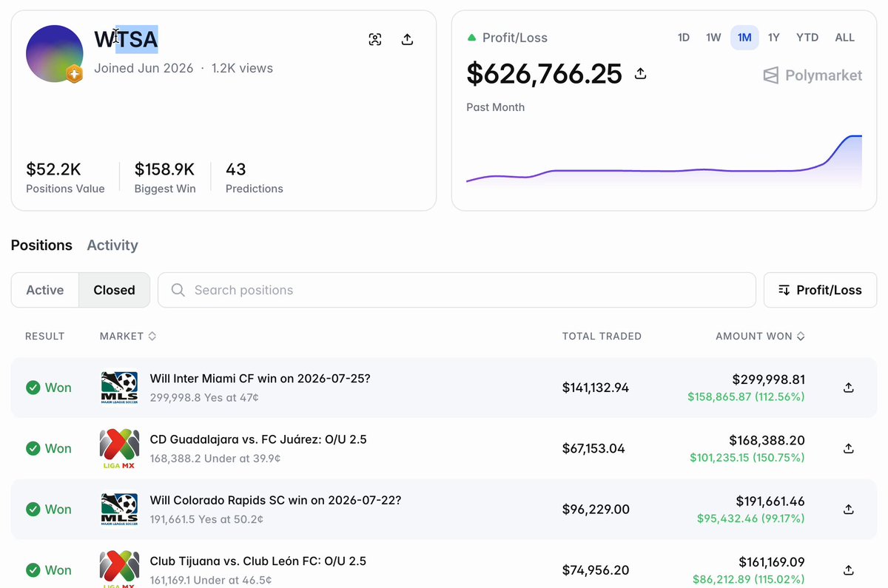
Task: Click the $168,388.20 amount won
Action: point(767,440)
